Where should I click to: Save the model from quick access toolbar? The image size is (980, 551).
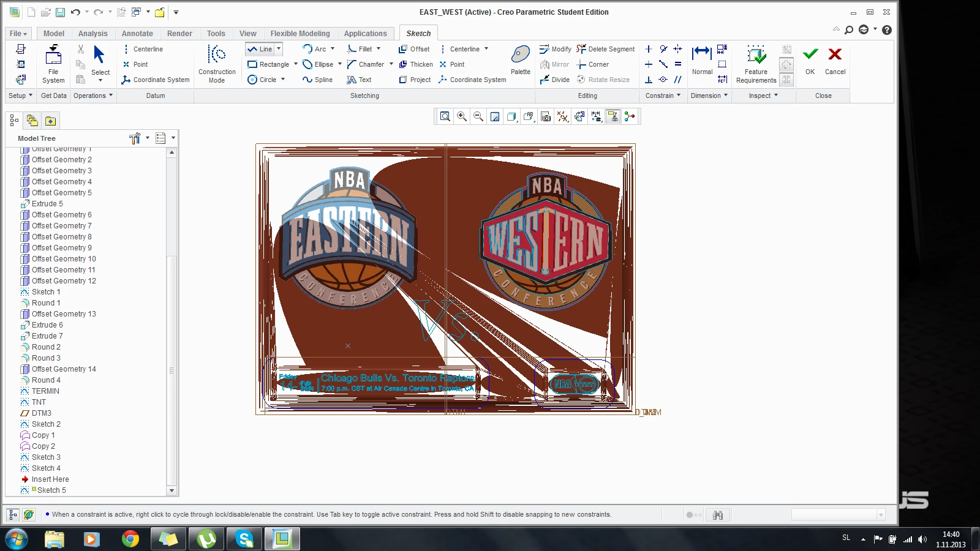point(60,12)
